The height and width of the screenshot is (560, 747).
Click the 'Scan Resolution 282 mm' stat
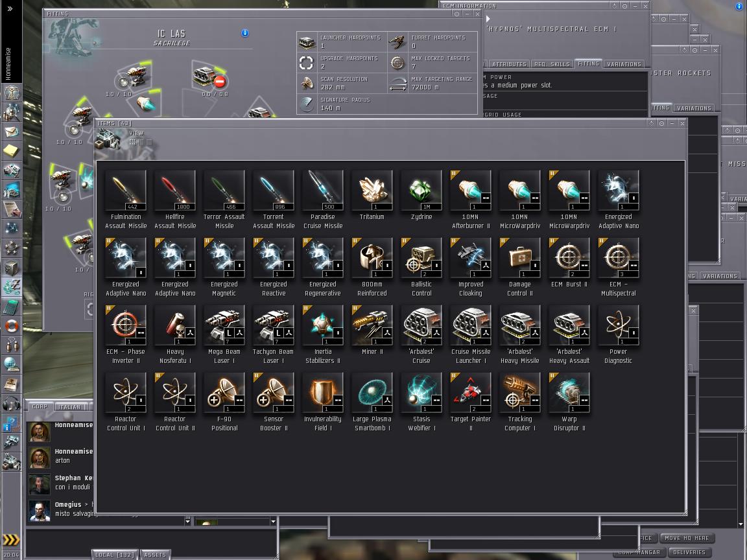[x=342, y=83]
